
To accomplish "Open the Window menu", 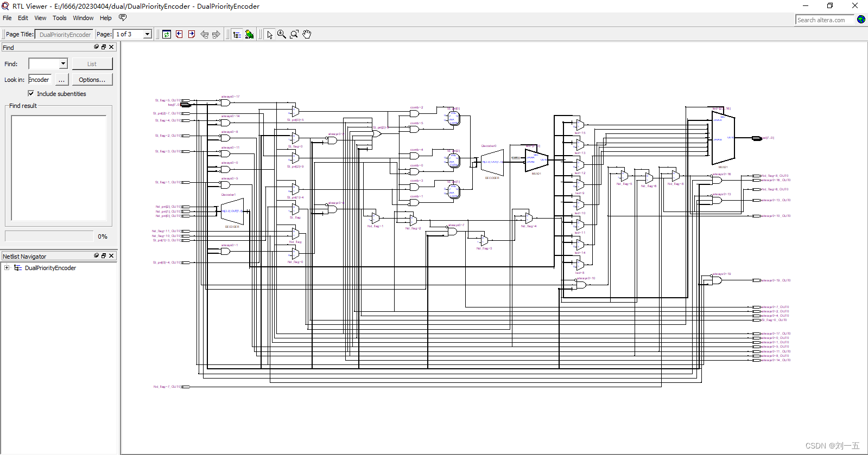I will pyautogui.click(x=83, y=18).
